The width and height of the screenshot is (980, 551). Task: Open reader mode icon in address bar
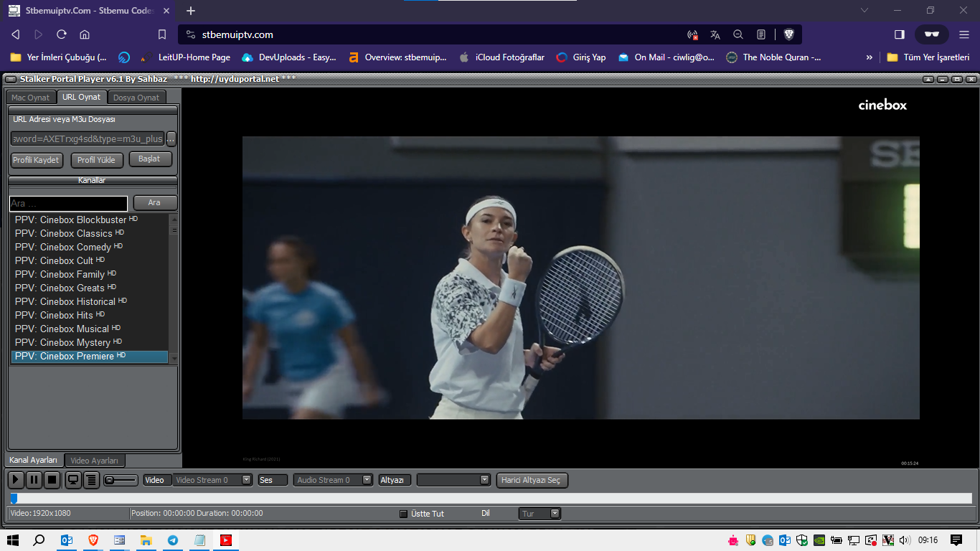tap(761, 34)
